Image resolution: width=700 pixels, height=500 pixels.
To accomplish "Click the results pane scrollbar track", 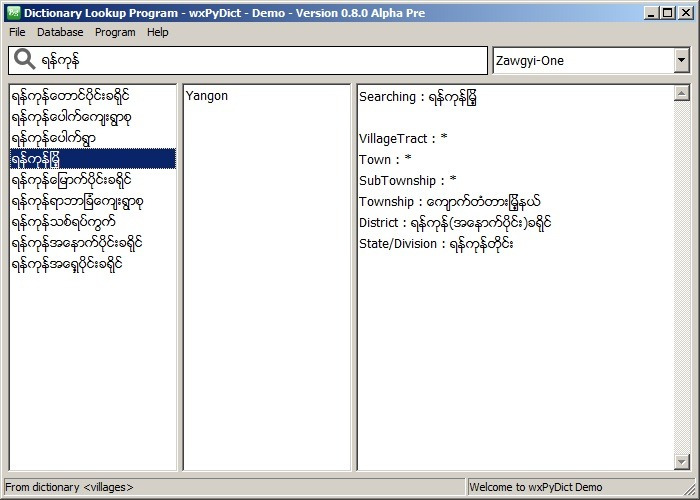I will tap(682, 277).
